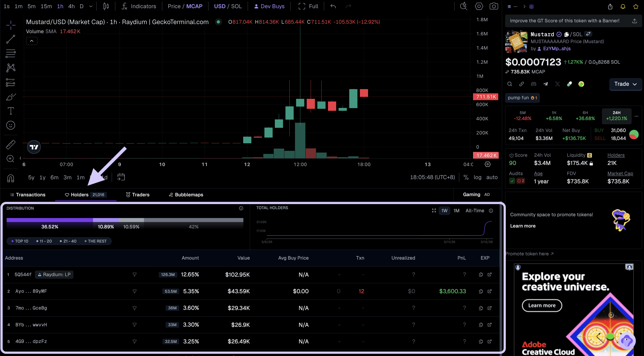644x356 pixels.
Task: Click the notification bell icon
Action: pos(623,7)
